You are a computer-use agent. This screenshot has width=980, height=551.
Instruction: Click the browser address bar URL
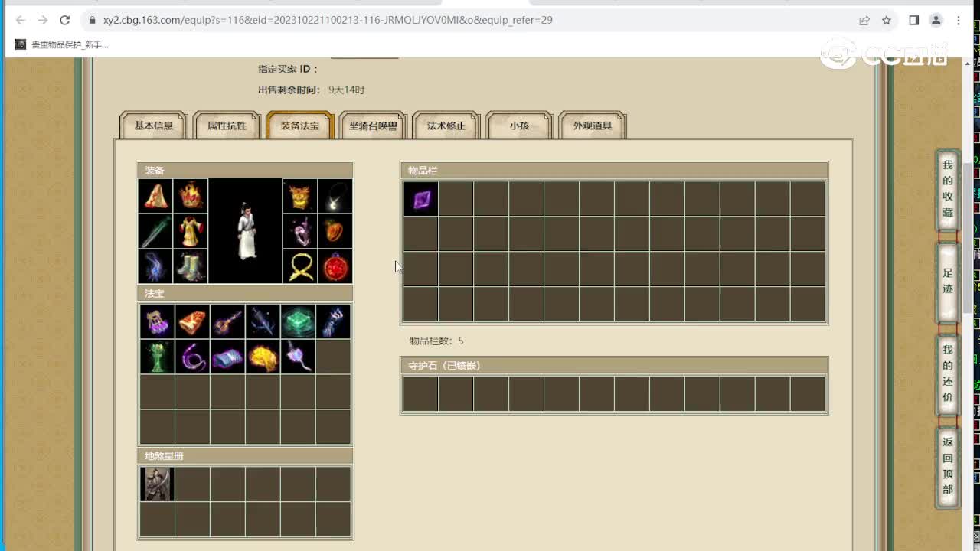(x=328, y=21)
